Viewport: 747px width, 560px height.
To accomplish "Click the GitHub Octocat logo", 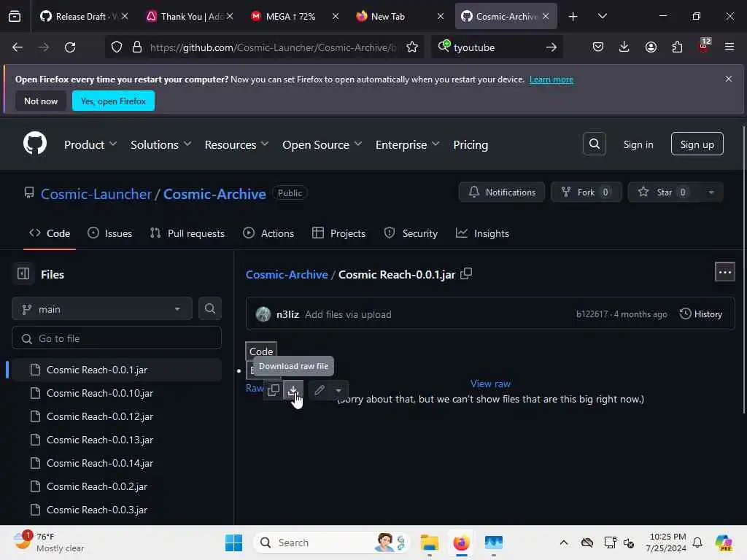I will [35, 144].
